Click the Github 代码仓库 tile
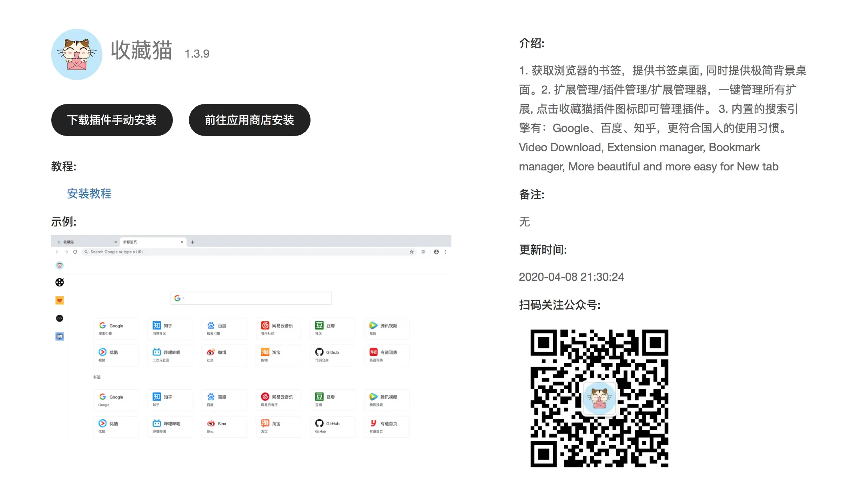This screenshot has width=850, height=504. tap(332, 356)
